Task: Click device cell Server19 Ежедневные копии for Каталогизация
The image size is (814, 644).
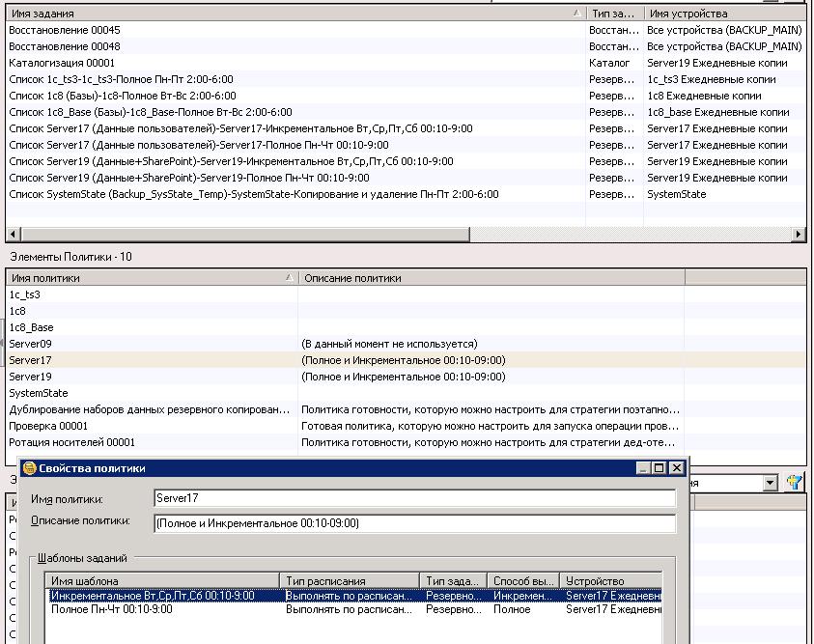Action: pyautogui.click(x=716, y=63)
